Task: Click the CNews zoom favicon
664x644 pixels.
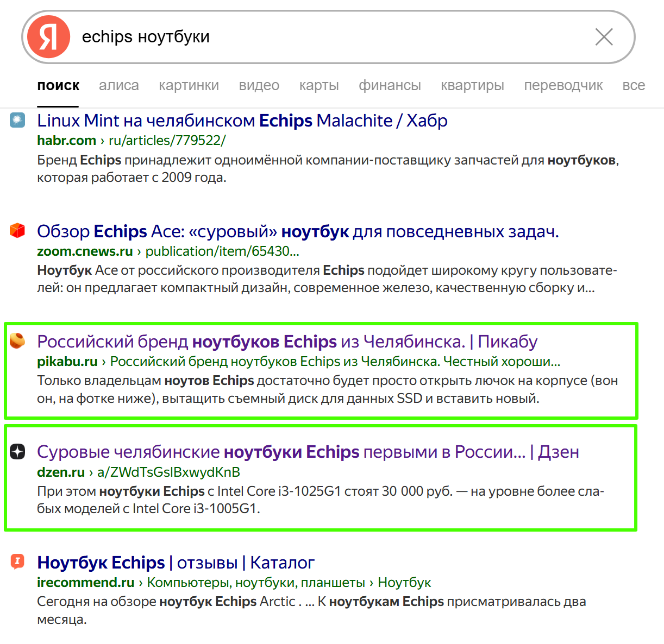Action: click(x=17, y=231)
